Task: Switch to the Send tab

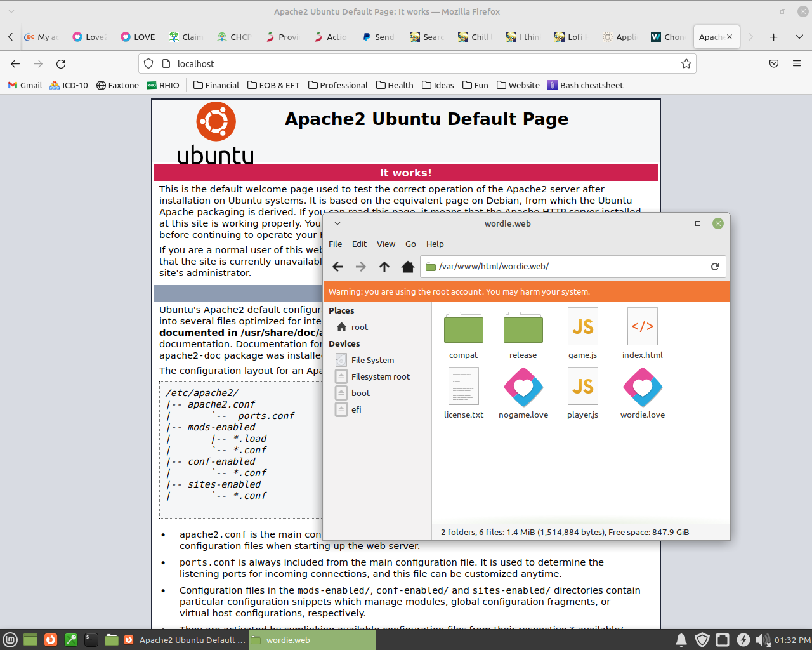Action: 379,37
